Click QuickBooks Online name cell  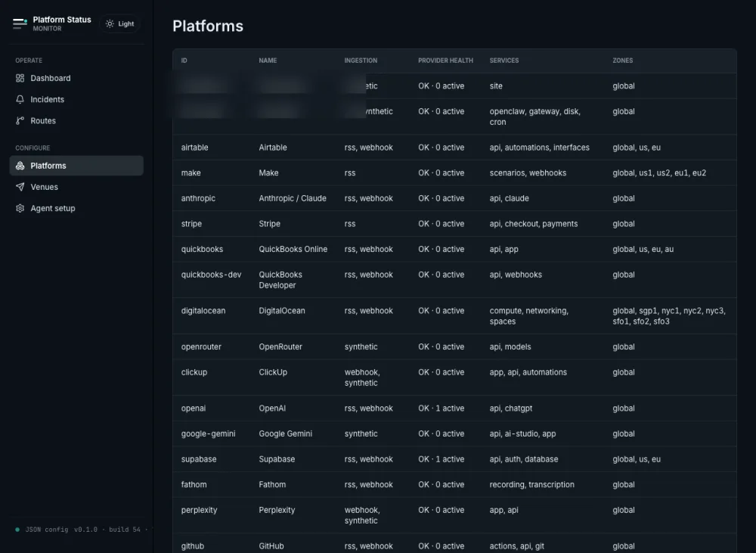(293, 249)
